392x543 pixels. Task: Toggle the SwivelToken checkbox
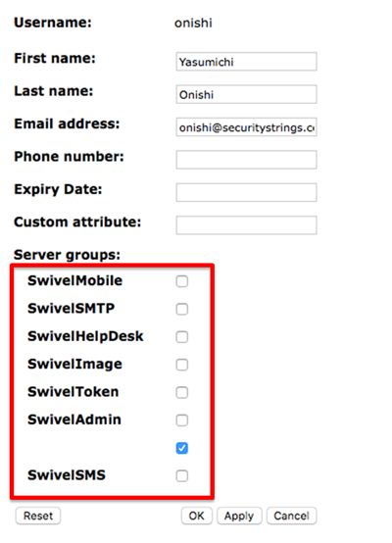click(x=182, y=392)
